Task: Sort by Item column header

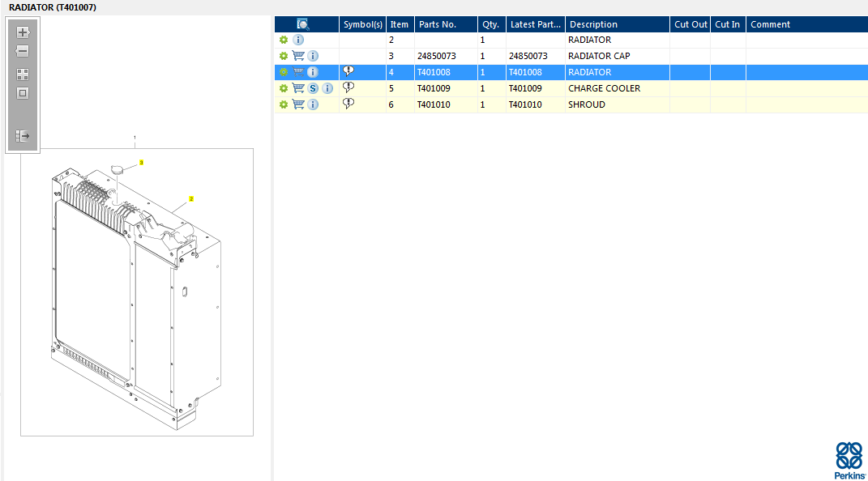Action: coord(400,24)
